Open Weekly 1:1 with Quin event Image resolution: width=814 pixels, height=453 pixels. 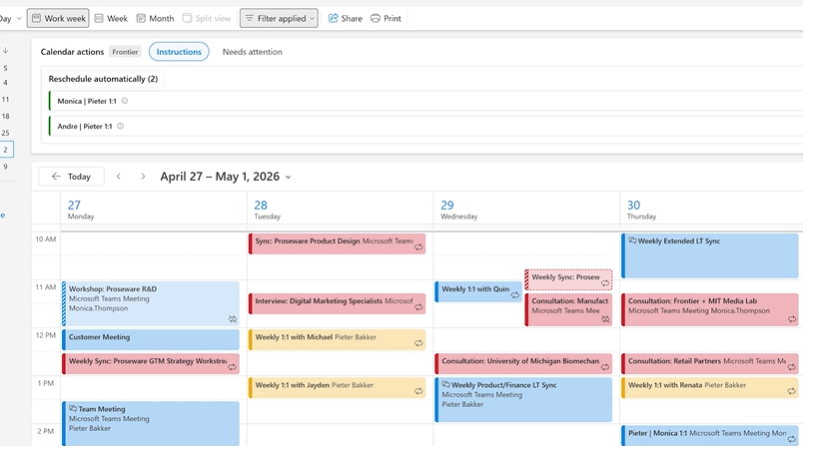tap(478, 292)
